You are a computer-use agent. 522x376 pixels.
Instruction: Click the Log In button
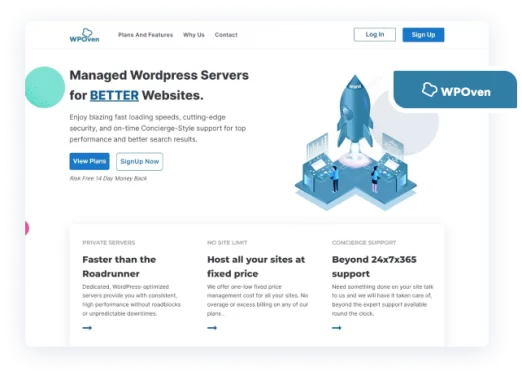pyautogui.click(x=375, y=35)
